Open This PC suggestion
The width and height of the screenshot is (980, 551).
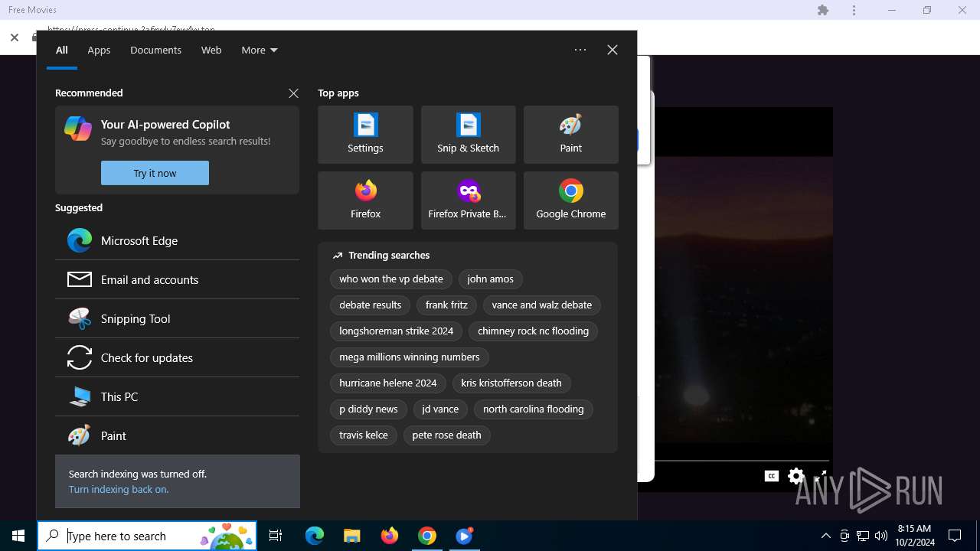click(177, 396)
